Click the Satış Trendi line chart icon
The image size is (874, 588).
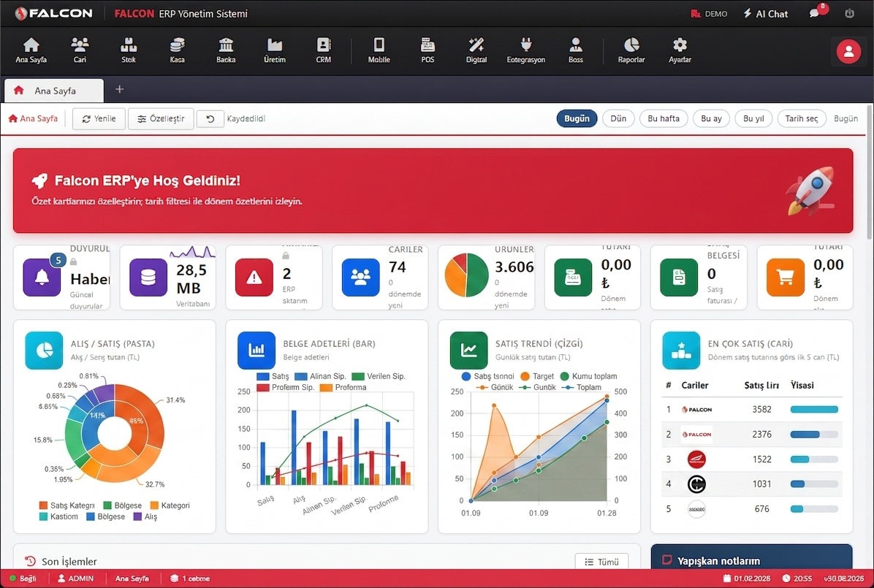[x=468, y=351]
